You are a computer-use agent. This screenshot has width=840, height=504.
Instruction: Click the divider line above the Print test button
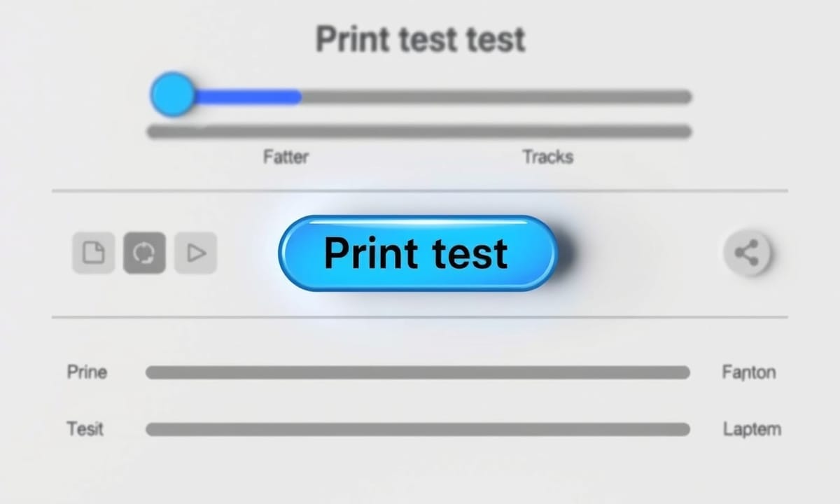coord(420,190)
